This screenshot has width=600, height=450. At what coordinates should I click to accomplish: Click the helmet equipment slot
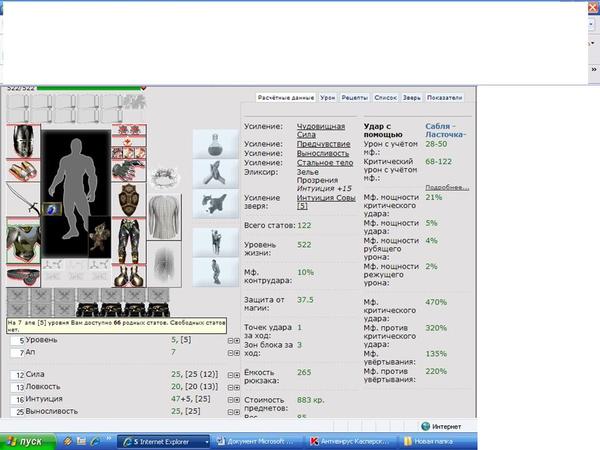pyautogui.click(x=23, y=141)
